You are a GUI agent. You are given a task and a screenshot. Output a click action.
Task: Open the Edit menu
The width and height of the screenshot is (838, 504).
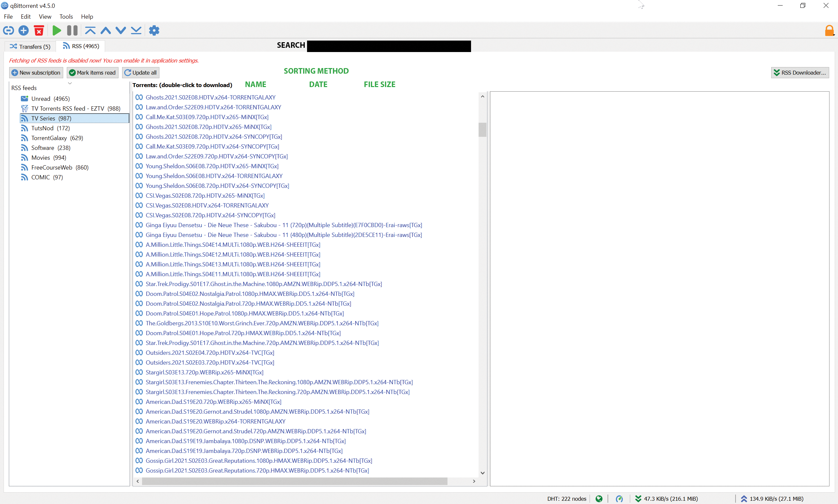point(26,16)
